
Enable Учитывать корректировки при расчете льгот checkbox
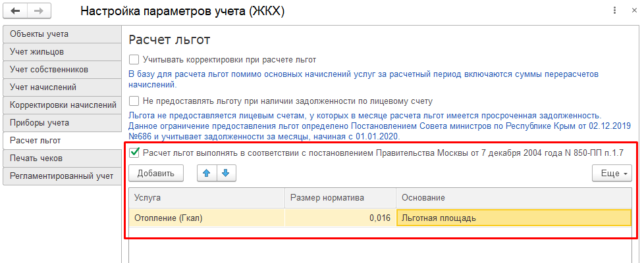coord(134,59)
